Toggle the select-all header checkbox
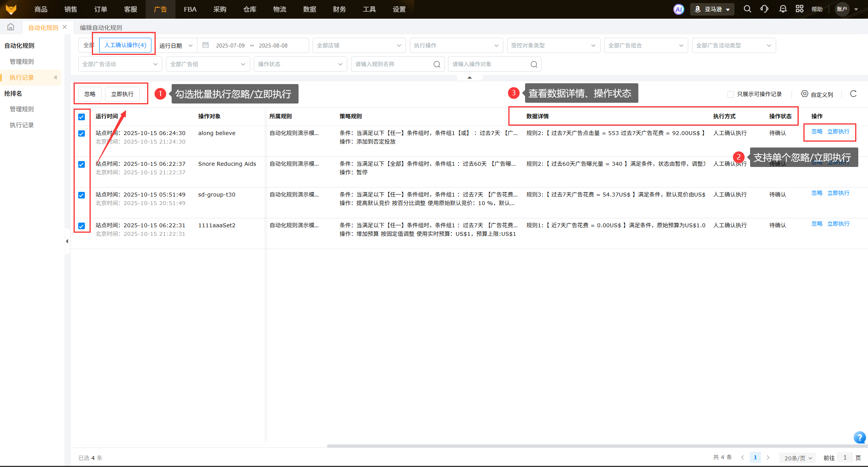The image size is (868, 467). 81,117
